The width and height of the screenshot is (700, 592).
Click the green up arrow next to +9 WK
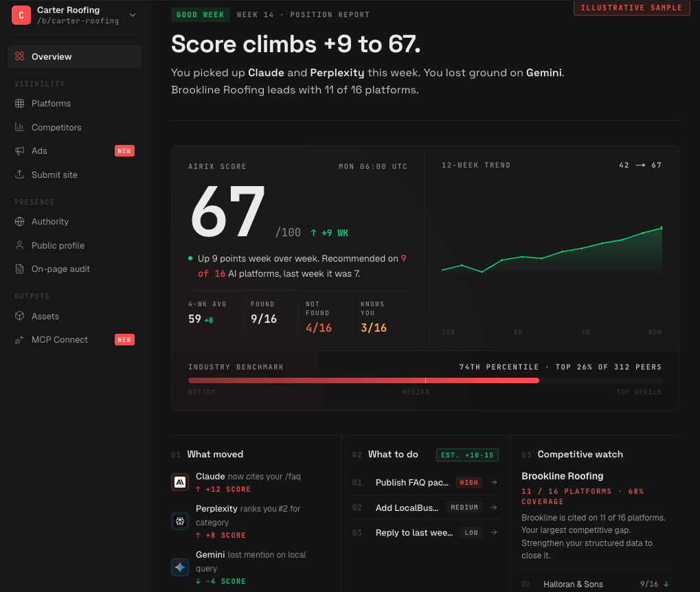pyautogui.click(x=313, y=233)
